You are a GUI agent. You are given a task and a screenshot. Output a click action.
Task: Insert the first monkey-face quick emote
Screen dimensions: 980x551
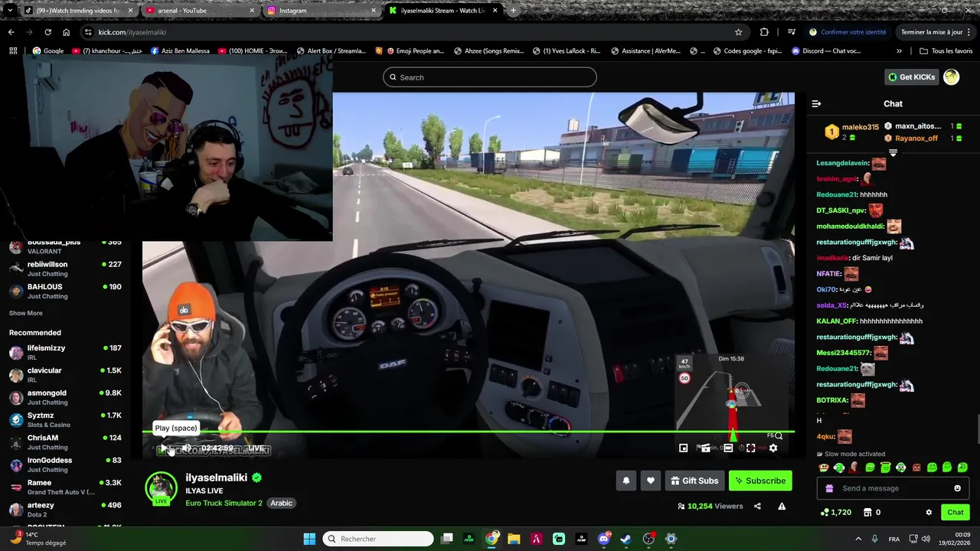823,467
